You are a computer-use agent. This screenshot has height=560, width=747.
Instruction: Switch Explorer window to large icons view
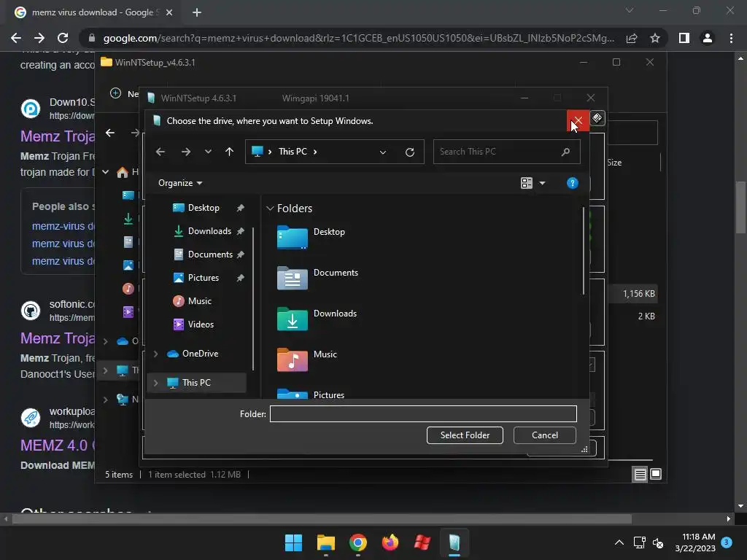click(x=656, y=474)
